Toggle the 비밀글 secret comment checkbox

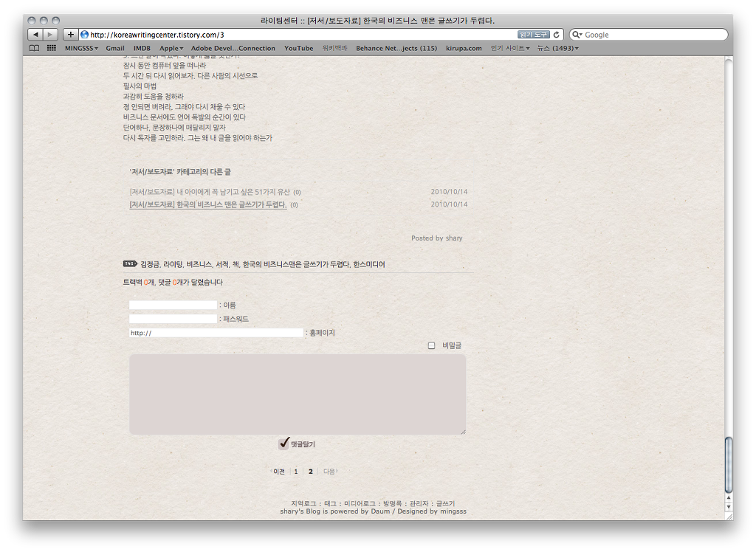tap(432, 345)
